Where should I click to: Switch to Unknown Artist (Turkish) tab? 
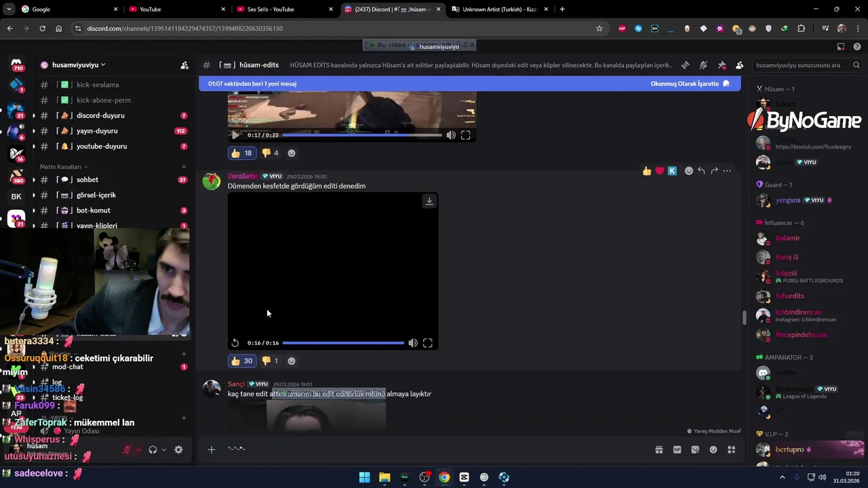(500, 9)
